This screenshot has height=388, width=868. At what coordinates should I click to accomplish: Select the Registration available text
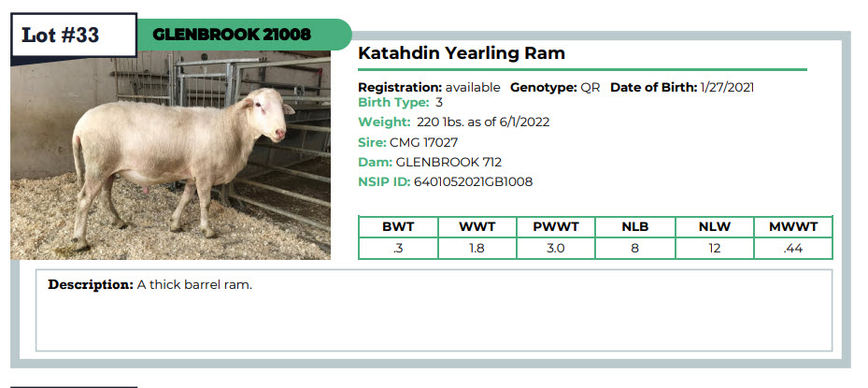(x=429, y=88)
